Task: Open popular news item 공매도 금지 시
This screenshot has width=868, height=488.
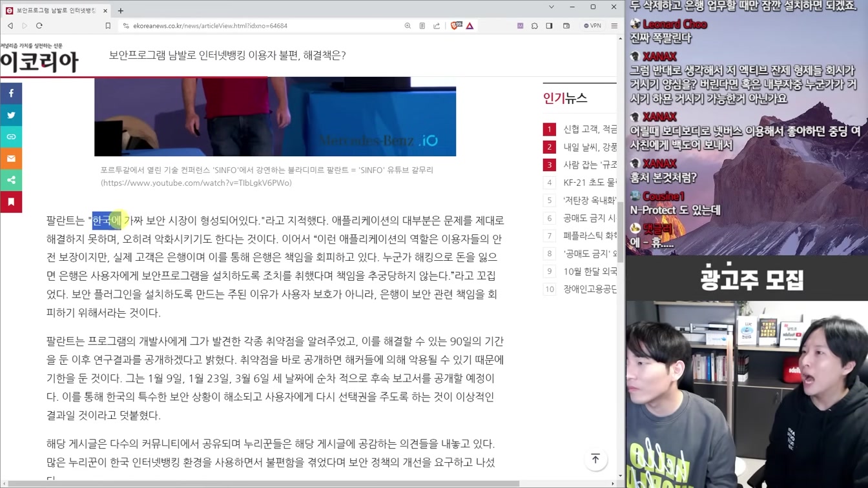Action: click(x=590, y=218)
